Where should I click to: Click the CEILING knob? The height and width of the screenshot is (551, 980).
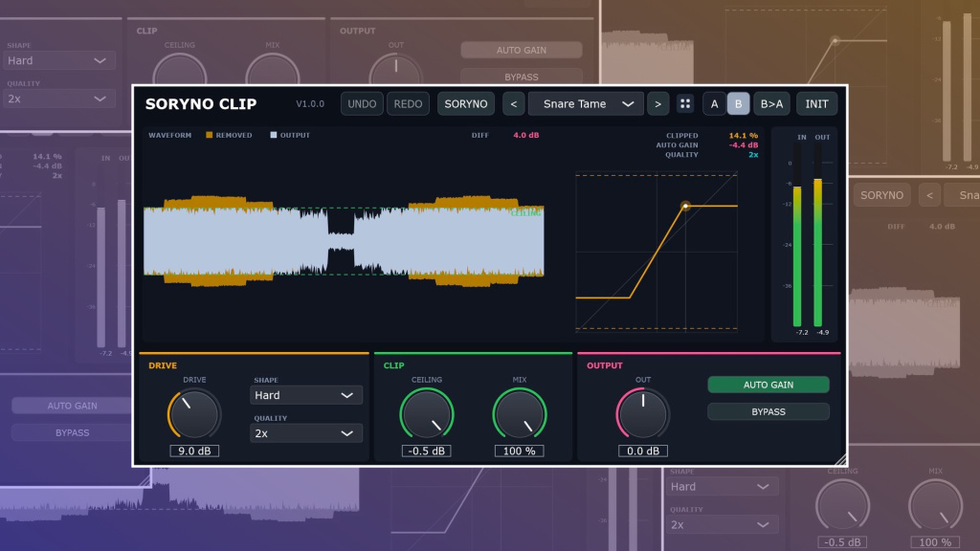point(426,413)
